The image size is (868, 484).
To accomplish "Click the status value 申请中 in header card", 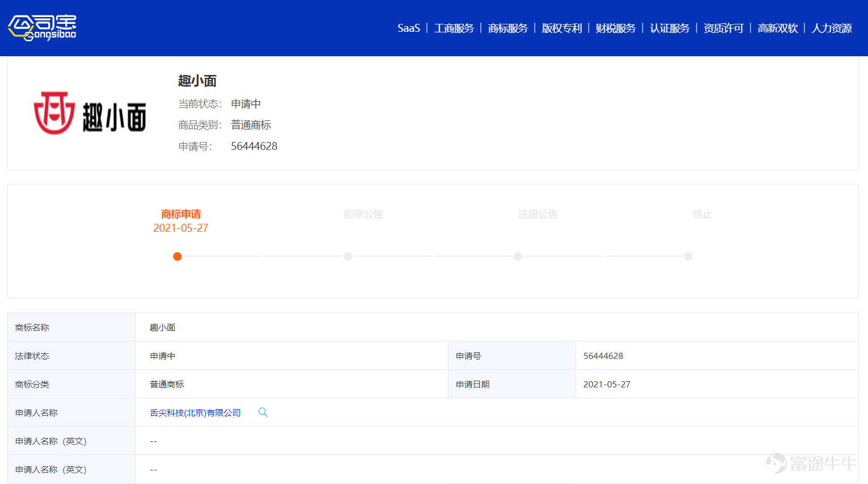I will click(x=246, y=104).
